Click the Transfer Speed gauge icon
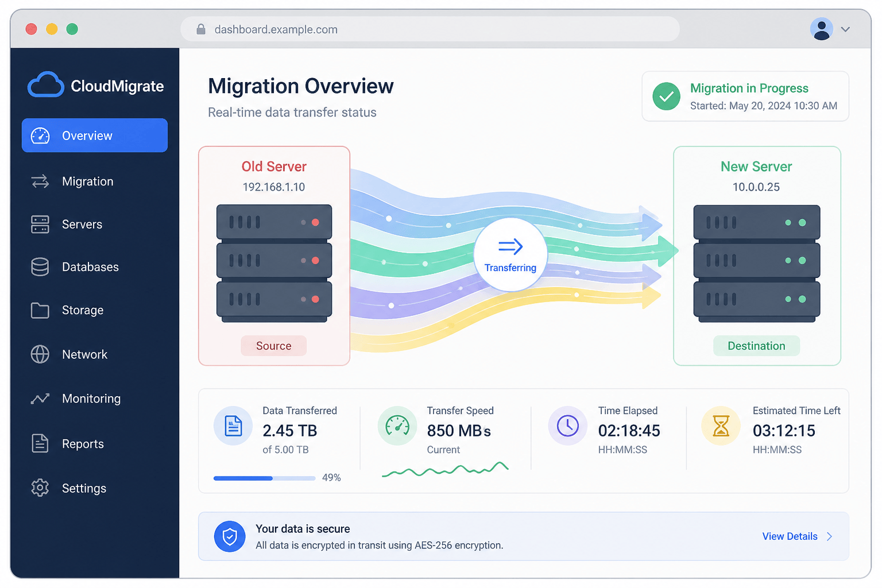This screenshot has height=588, width=882. point(397,425)
